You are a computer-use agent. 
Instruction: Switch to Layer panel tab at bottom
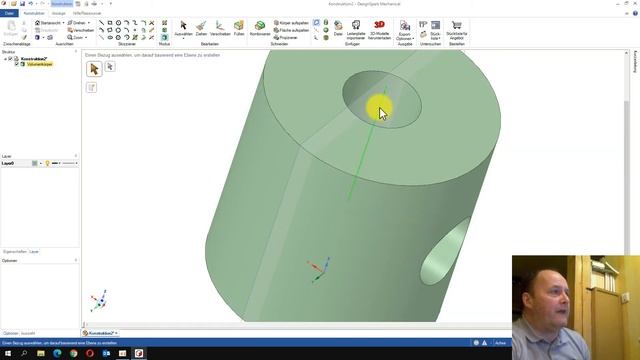tap(34, 252)
